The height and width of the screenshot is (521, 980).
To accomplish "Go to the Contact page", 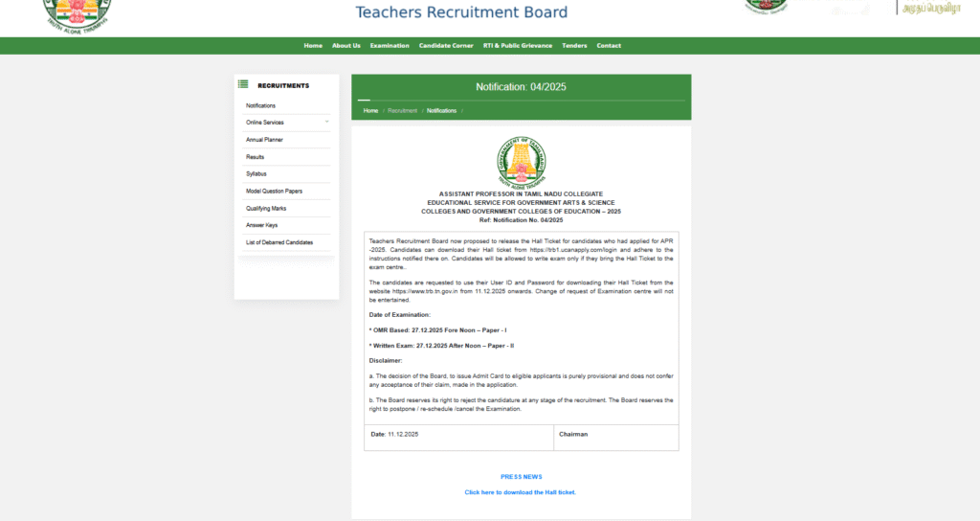I will click(x=609, y=46).
